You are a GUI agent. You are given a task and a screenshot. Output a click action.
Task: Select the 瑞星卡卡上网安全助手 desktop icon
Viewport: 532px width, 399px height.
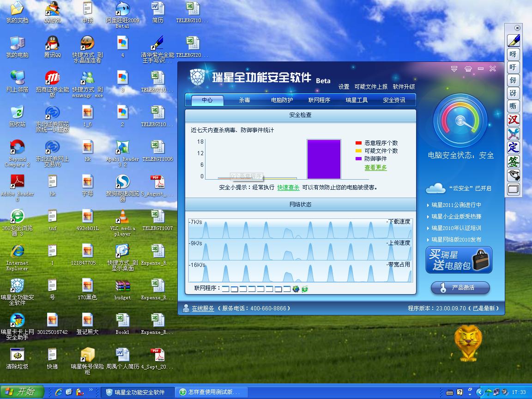17,326
